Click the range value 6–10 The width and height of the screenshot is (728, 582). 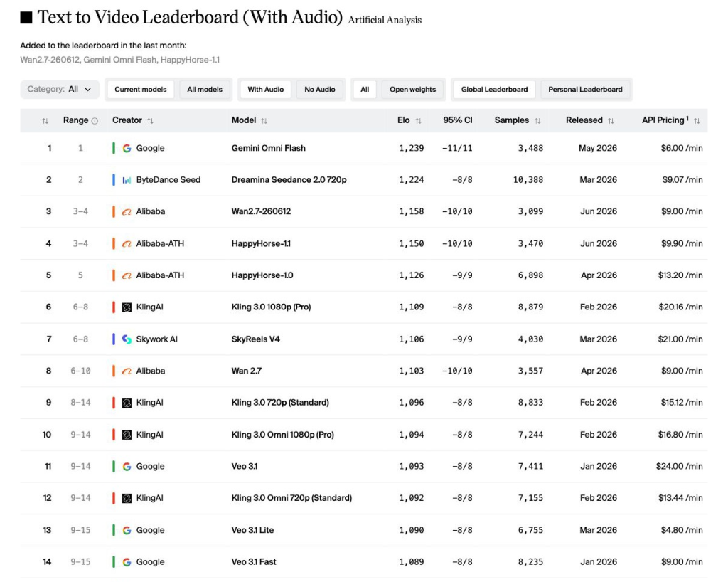pyautogui.click(x=80, y=371)
